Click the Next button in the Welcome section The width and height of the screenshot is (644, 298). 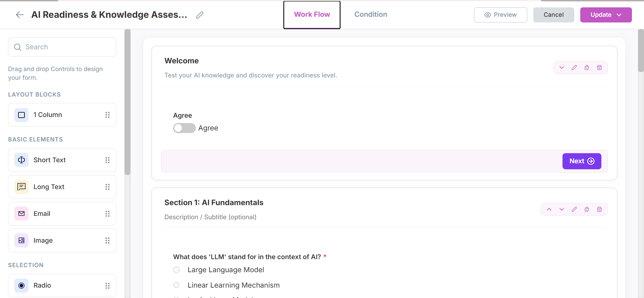tap(582, 161)
